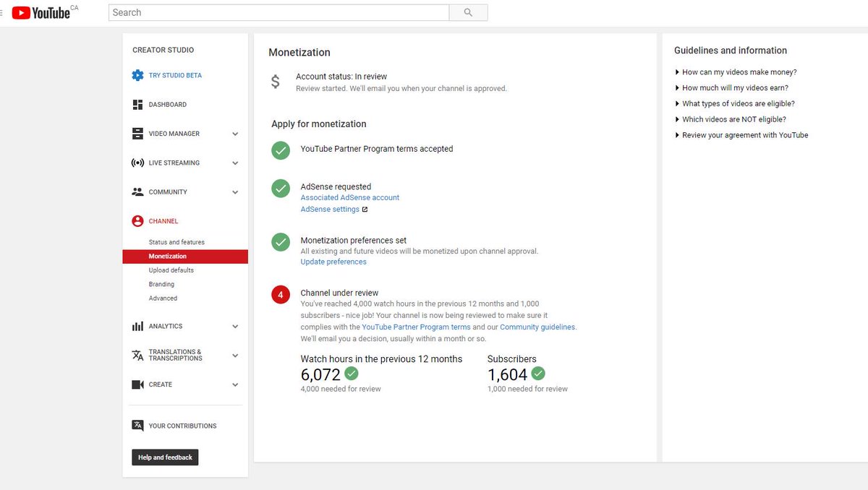The height and width of the screenshot is (490, 868).
Task: Expand the Video Manager section chevron
Action: pos(235,134)
